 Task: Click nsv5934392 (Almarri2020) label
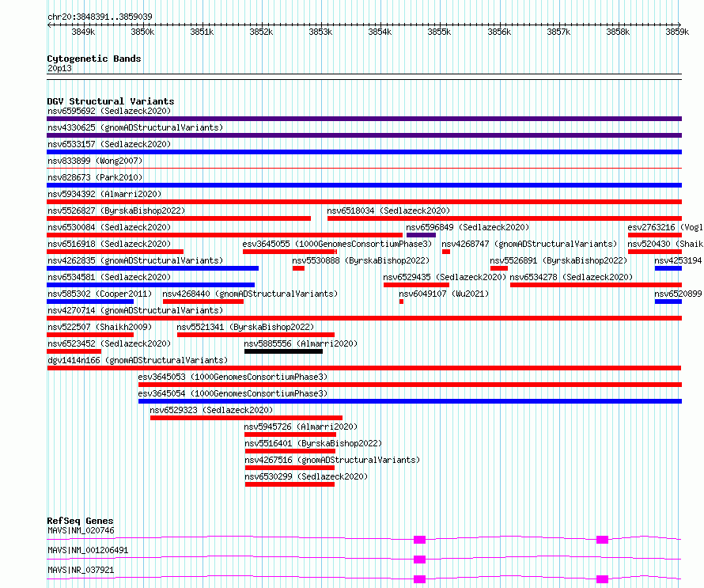pos(104,194)
